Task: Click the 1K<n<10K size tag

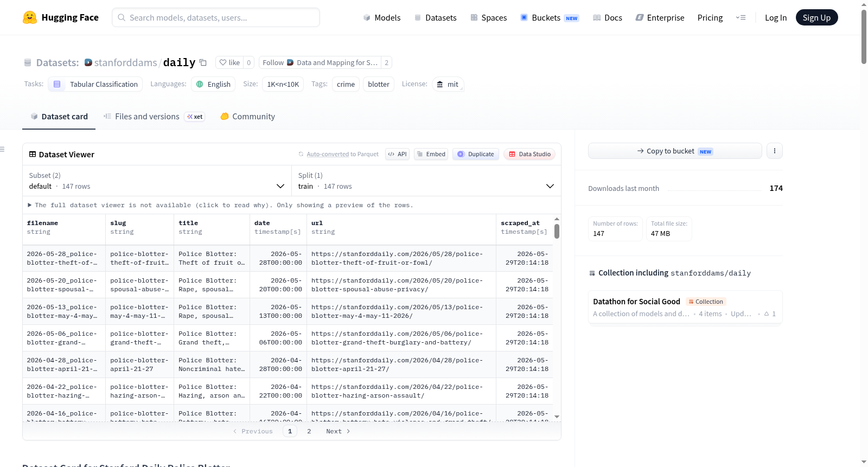Action: [x=283, y=84]
